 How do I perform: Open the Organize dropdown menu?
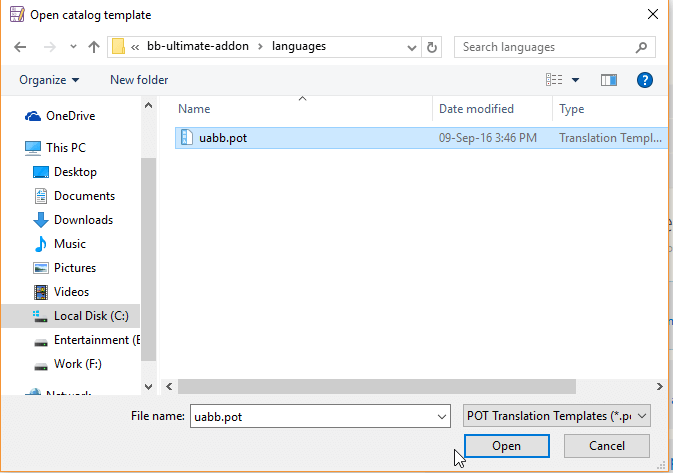pyautogui.click(x=49, y=80)
